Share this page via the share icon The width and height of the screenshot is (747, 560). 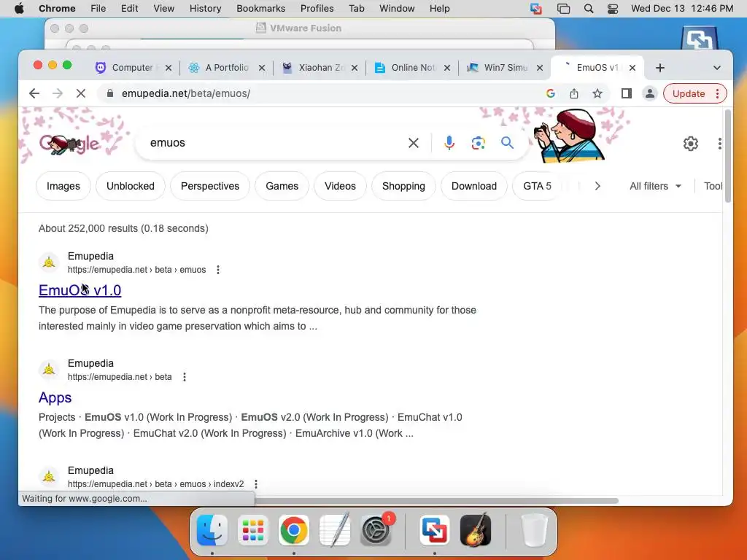click(x=574, y=93)
